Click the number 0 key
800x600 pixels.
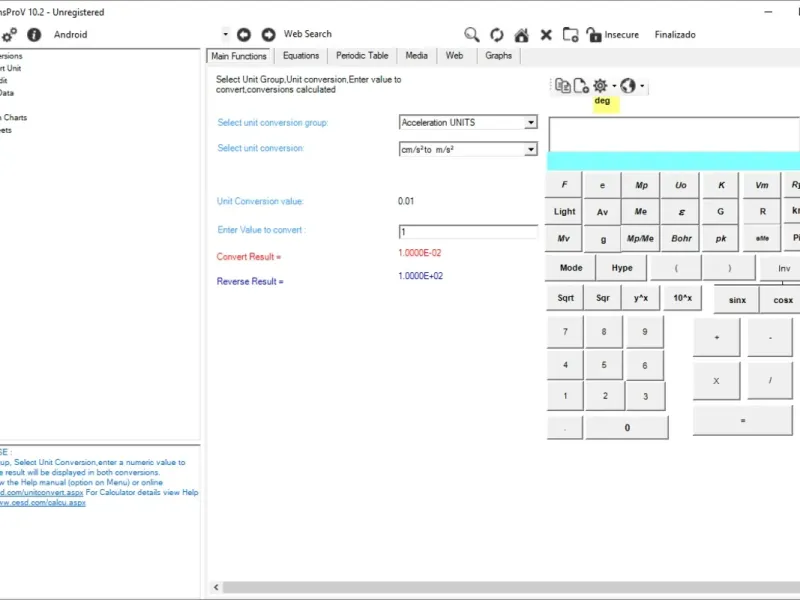(x=627, y=428)
